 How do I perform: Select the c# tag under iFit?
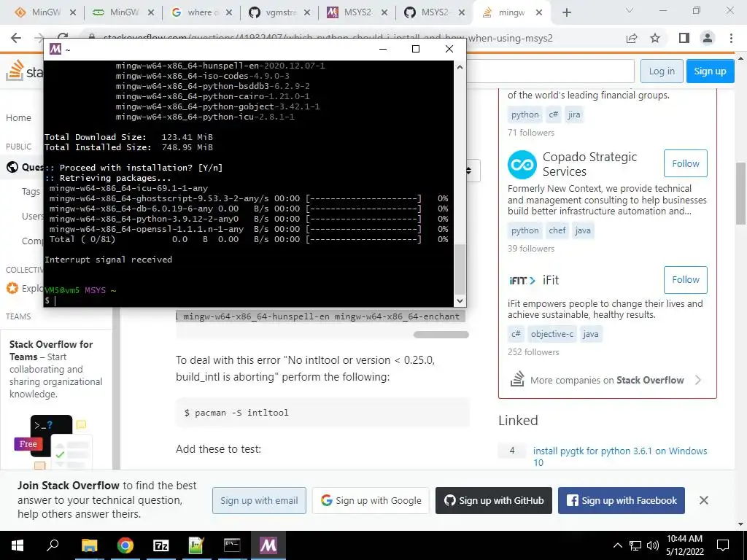pos(516,334)
